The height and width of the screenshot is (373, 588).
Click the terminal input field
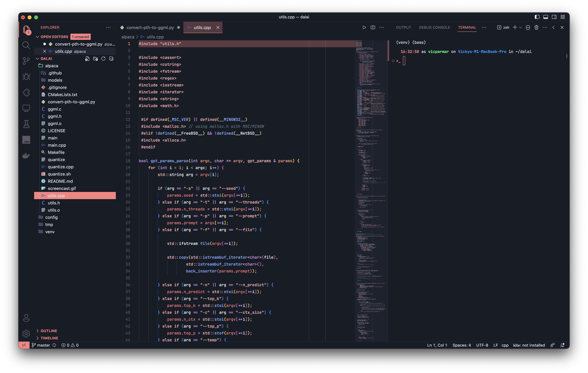click(403, 60)
